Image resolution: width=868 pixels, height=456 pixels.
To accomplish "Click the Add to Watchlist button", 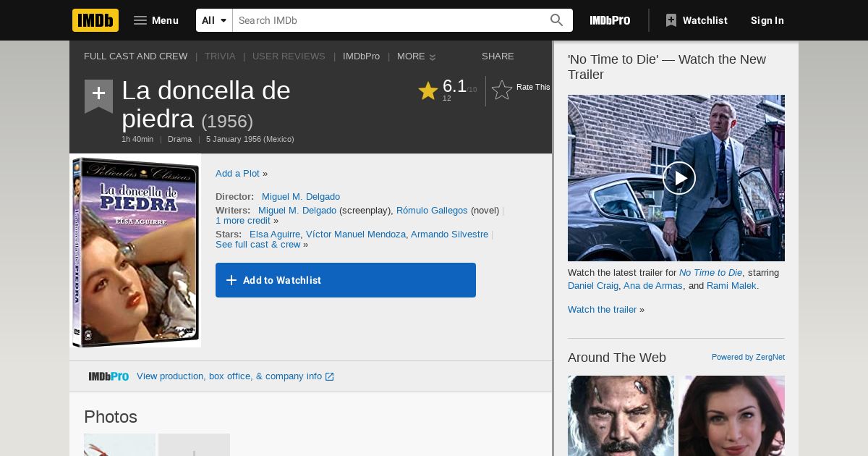I will (x=346, y=280).
